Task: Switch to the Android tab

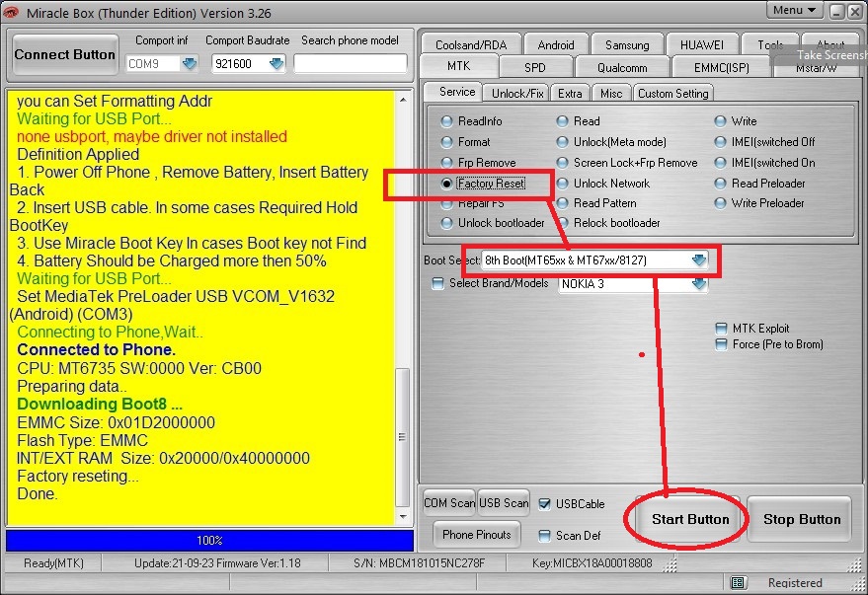Action: pyautogui.click(x=556, y=44)
